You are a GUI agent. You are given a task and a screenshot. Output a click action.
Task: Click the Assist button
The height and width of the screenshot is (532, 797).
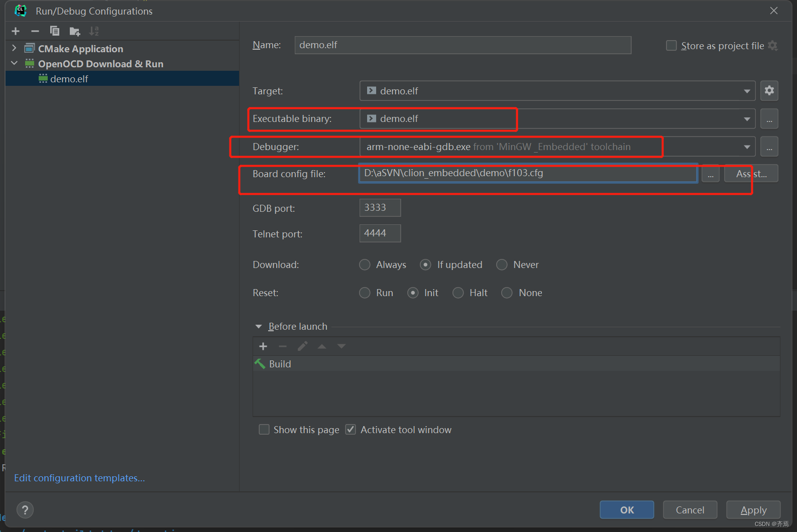(x=751, y=174)
